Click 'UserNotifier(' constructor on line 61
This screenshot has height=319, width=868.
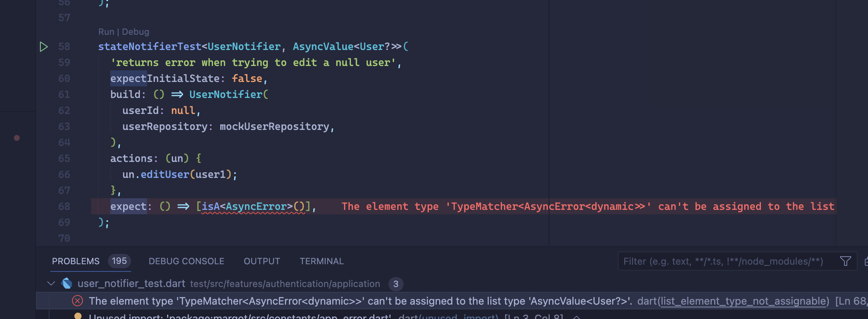click(229, 94)
